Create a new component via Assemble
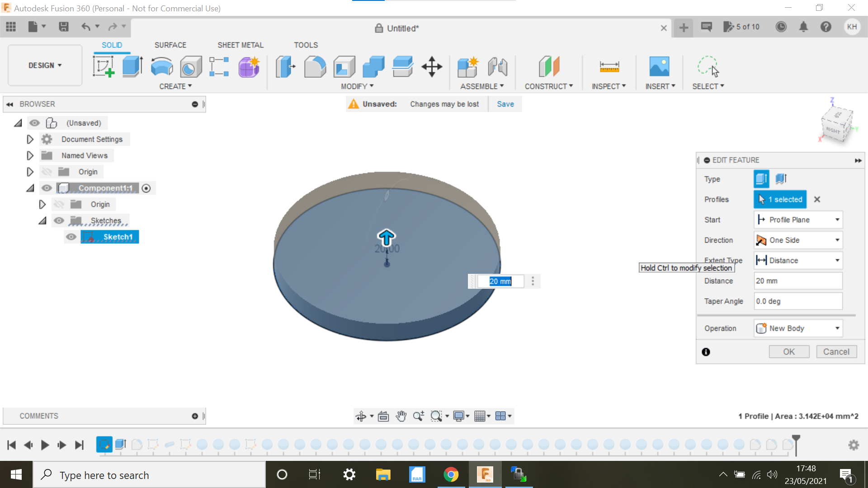868x488 pixels. tap(468, 66)
